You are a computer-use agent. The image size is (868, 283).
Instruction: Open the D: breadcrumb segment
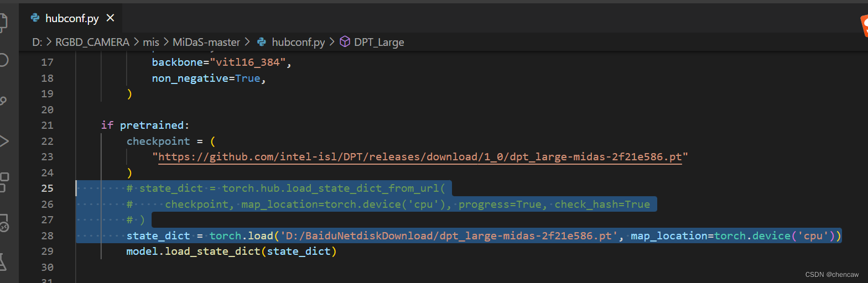(x=37, y=42)
